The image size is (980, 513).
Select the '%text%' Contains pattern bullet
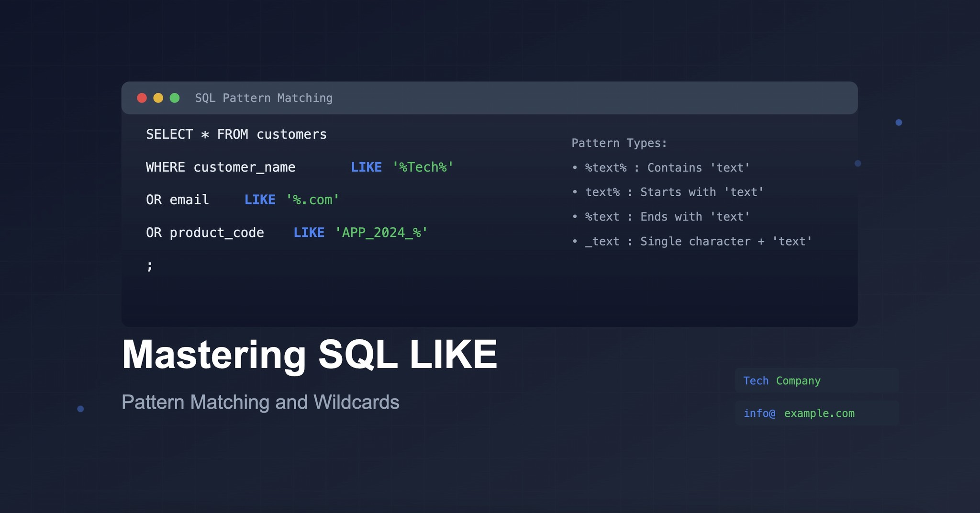pos(661,167)
